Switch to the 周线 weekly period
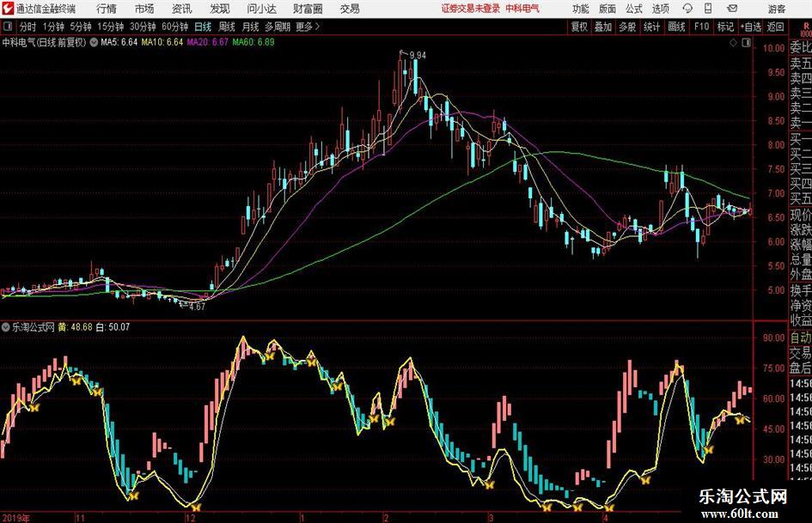Image resolution: width=812 pixels, height=523 pixels. pos(226,27)
